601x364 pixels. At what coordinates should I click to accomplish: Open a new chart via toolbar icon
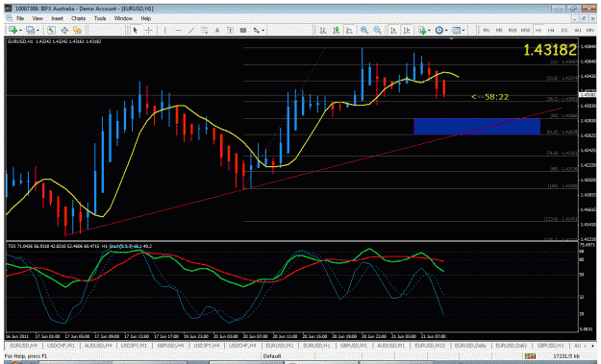point(13,30)
